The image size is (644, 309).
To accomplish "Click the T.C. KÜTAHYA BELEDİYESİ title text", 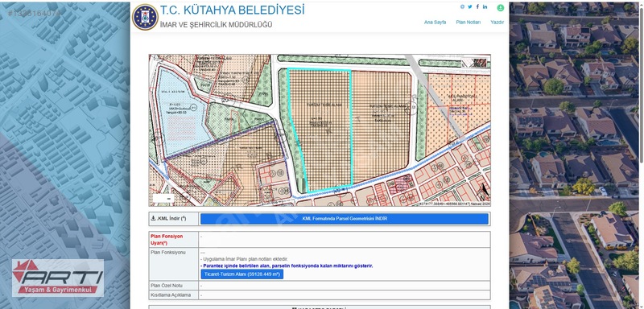I will (x=233, y=10).
